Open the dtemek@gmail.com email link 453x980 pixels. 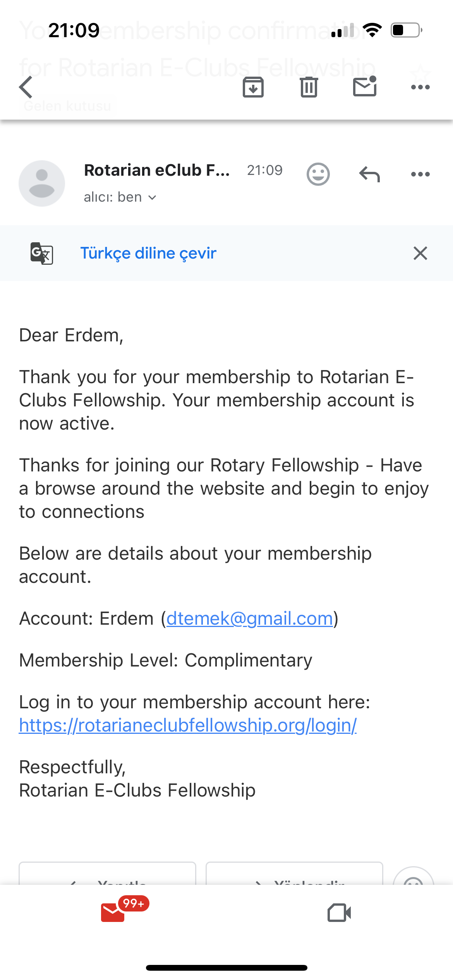(x=250, y=618)
